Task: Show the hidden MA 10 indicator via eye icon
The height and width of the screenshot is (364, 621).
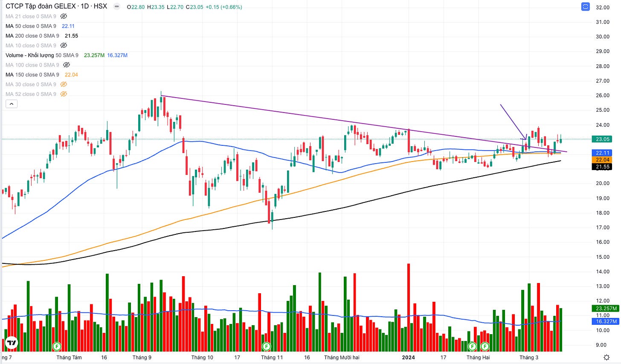Action: [64, 45]
